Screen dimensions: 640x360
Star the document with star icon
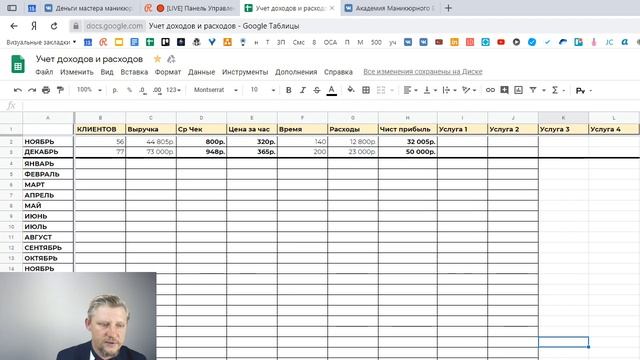coord(157,59)
